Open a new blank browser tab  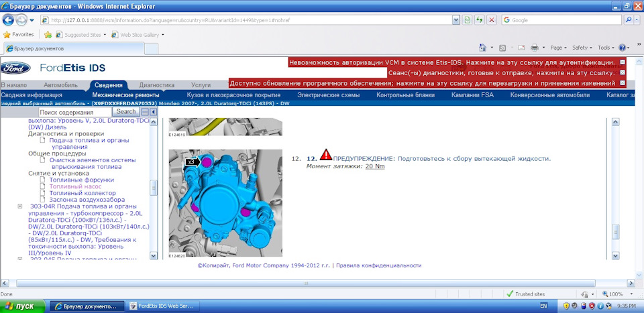tap(151, 48)
